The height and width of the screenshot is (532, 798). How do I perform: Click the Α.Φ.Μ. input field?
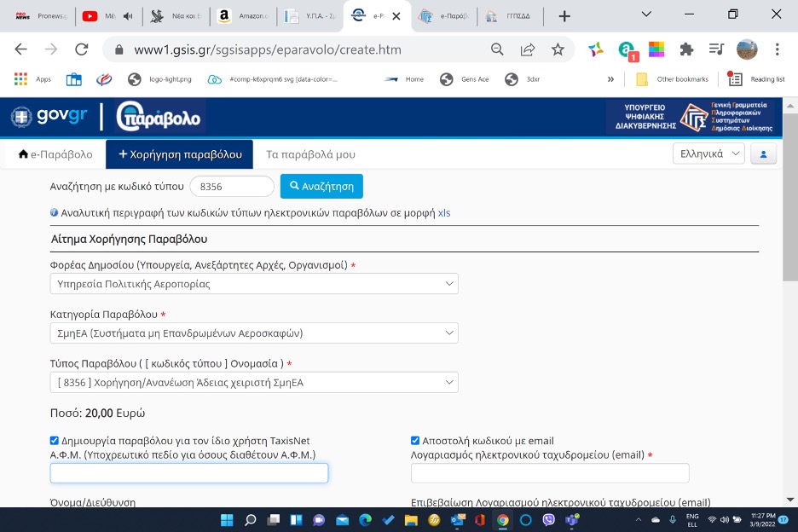coord(189,473)
